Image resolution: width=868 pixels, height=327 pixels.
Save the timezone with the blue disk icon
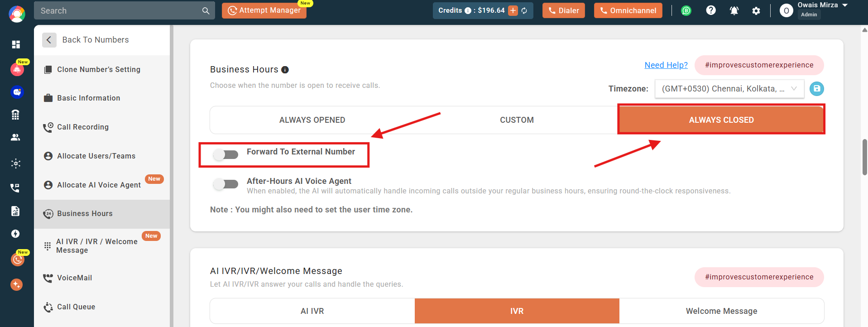817,89
